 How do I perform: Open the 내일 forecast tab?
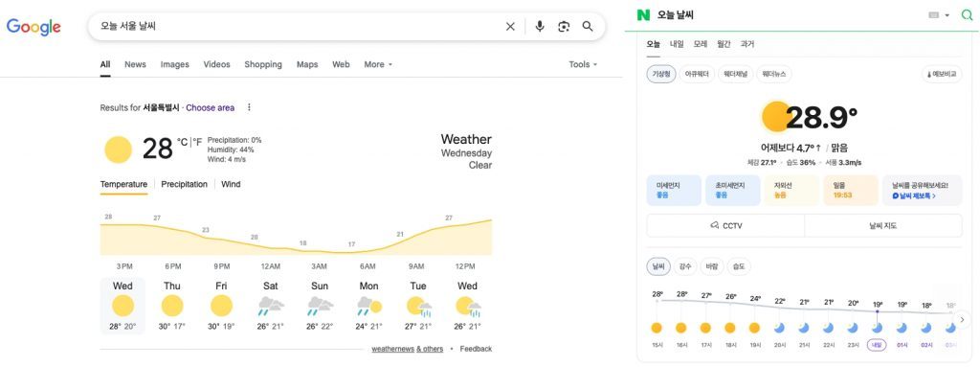[x=677, y=44]
